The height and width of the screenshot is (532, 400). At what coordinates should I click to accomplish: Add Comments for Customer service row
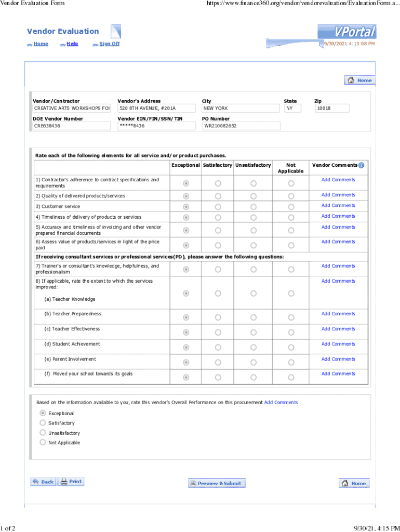338,206
